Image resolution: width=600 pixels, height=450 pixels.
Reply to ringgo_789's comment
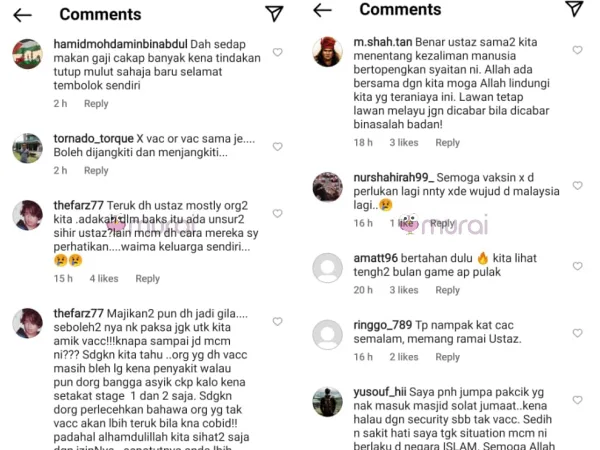pos(447,357)
